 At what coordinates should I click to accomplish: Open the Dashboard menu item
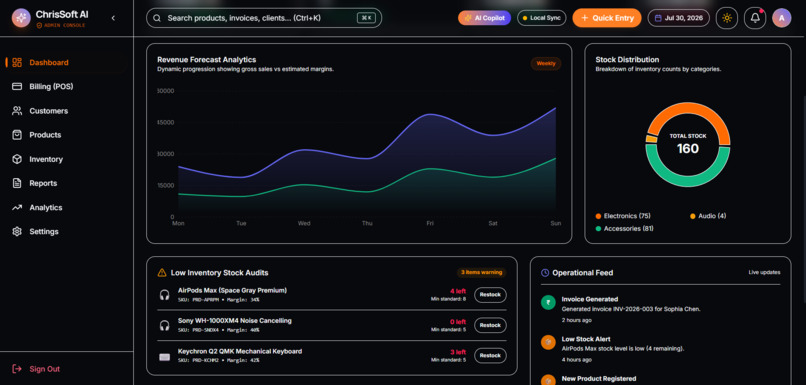pos(66,63)
